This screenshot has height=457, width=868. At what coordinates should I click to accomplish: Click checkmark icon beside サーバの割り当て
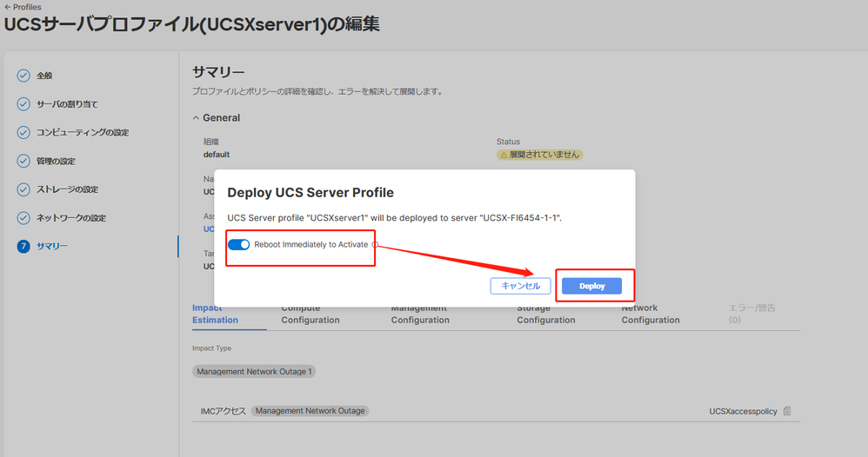[23, 104]
